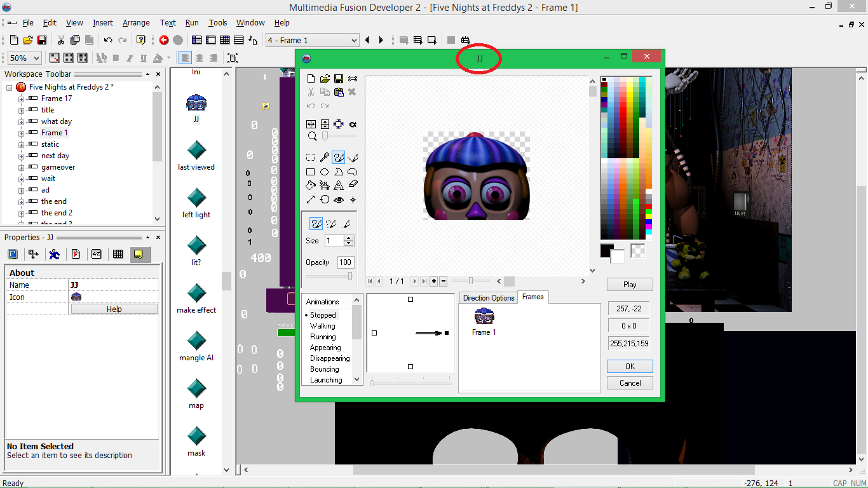This screenshot has width=868, height=488.
Task: Click the OK button
Action: pyautogui.click(x=630, y=367)
